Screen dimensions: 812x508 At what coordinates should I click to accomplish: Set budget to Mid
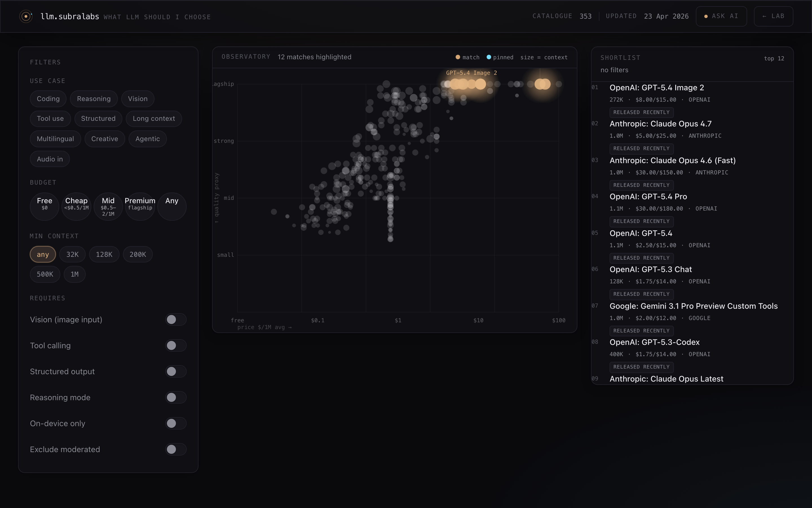point(108,206)
